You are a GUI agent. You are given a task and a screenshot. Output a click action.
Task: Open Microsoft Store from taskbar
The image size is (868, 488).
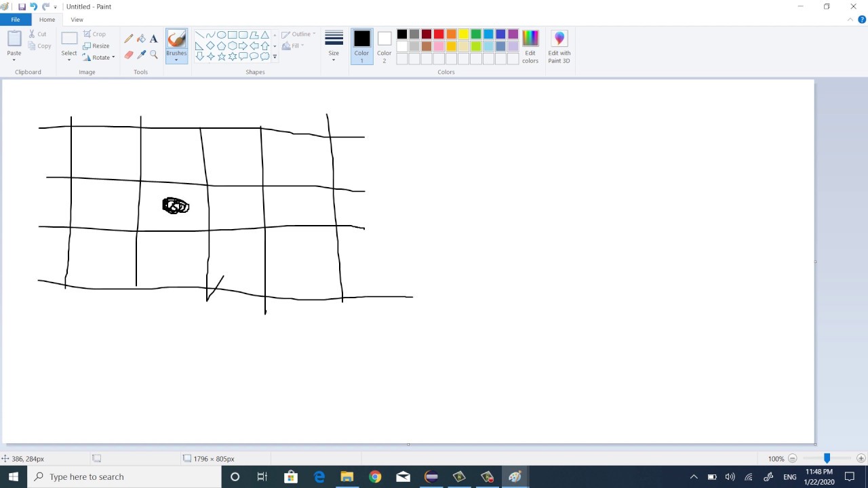click(291, 476)
